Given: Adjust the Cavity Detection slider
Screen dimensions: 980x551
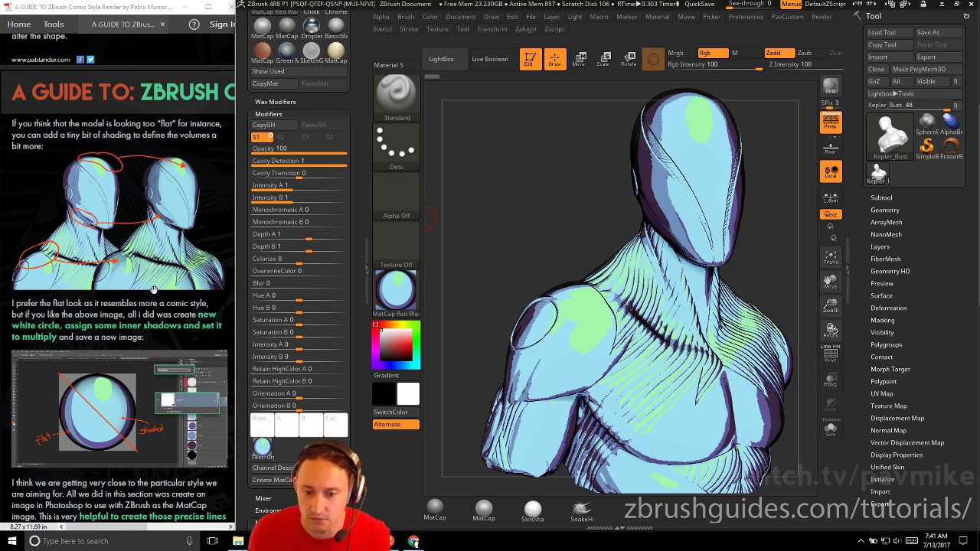Looking at the screenshot, I should (299, 161).
